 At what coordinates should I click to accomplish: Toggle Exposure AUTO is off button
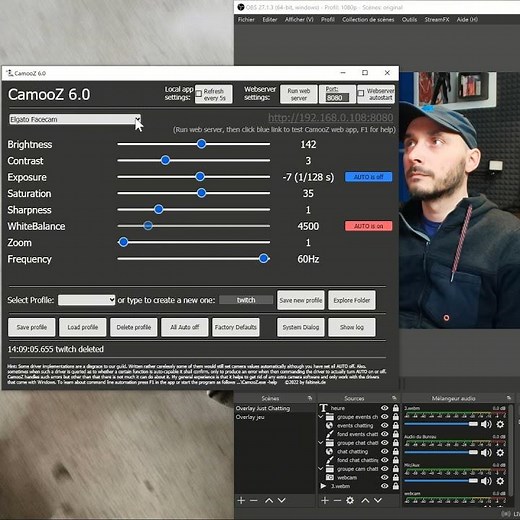[368, 177]
